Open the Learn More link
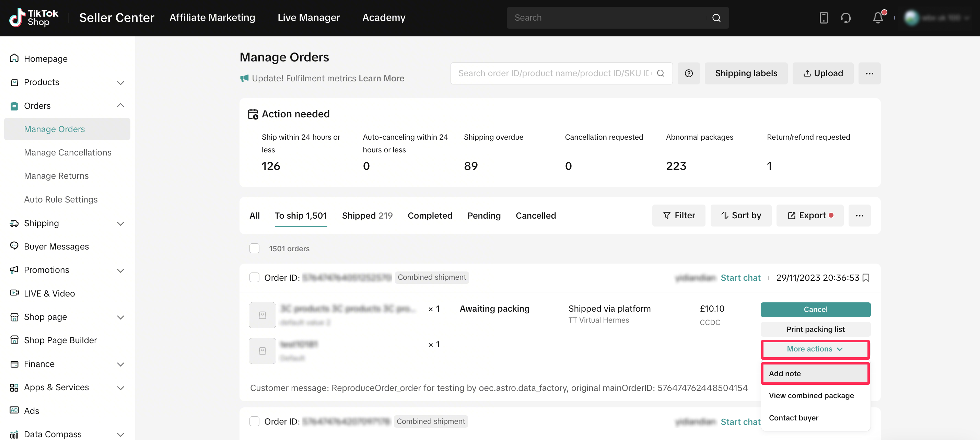The image size is (980, 440). tap(381, 78)
